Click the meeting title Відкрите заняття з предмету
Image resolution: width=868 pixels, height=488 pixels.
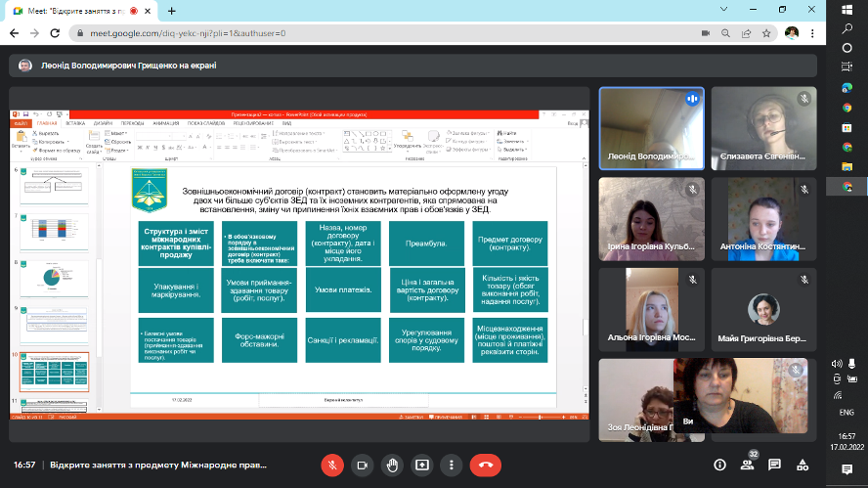pyautogui.click(x=158, y=466)
